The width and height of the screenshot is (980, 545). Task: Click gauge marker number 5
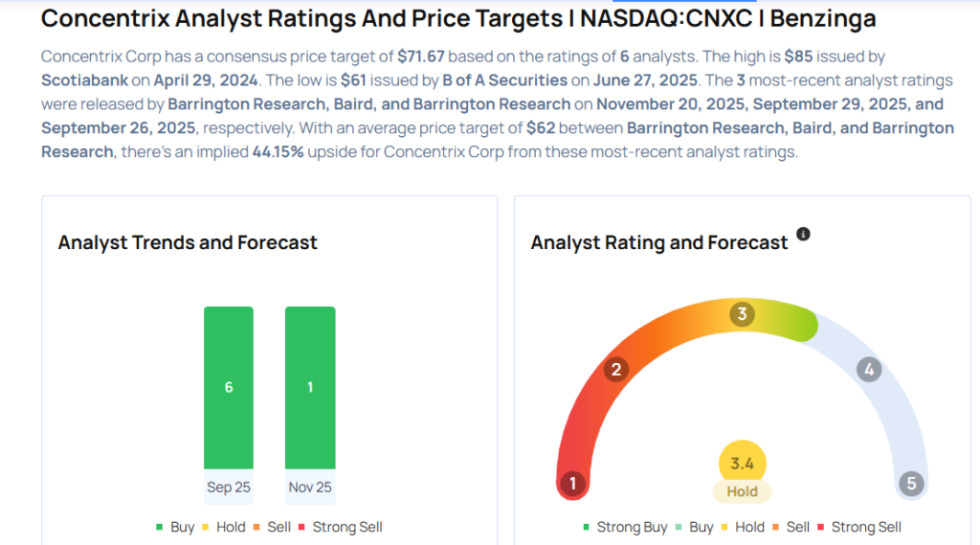click(911, 484)
